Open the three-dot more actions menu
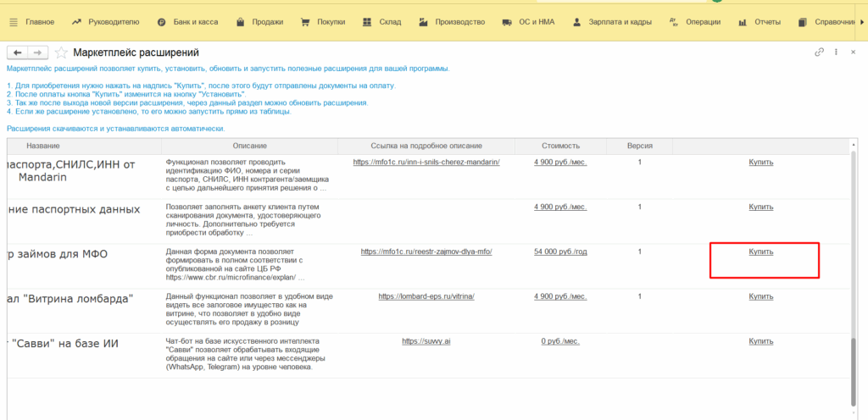 tap(837, 52)
